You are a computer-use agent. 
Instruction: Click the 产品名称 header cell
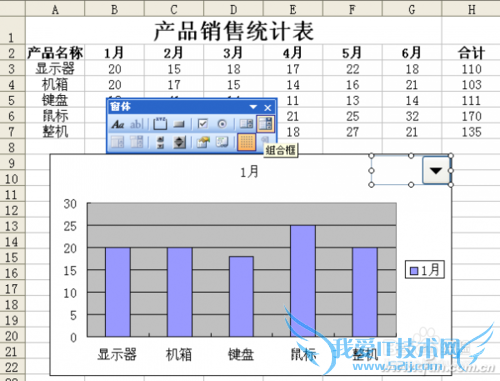click(55, 53)
